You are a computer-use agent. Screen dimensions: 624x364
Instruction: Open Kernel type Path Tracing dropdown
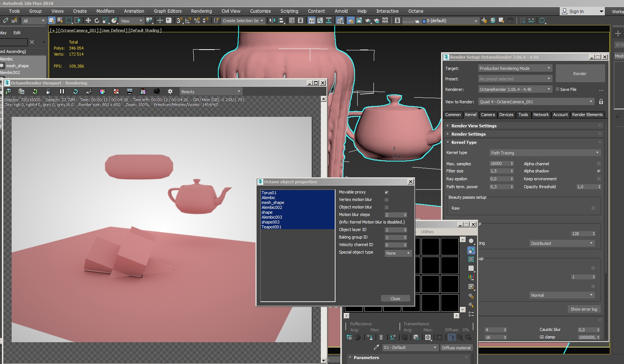[545, 153]
